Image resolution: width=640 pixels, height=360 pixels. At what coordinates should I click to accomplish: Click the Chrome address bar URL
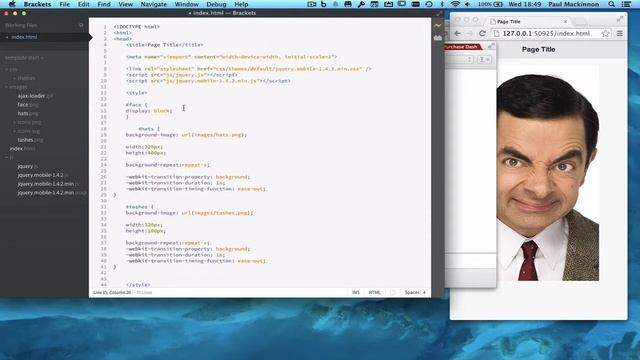[x=546, y=33]
